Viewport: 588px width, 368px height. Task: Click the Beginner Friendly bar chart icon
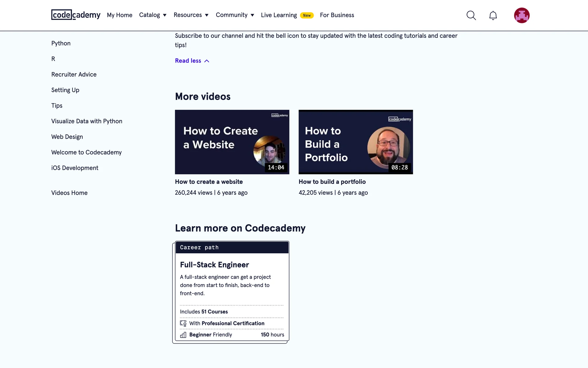click(183, 335)
